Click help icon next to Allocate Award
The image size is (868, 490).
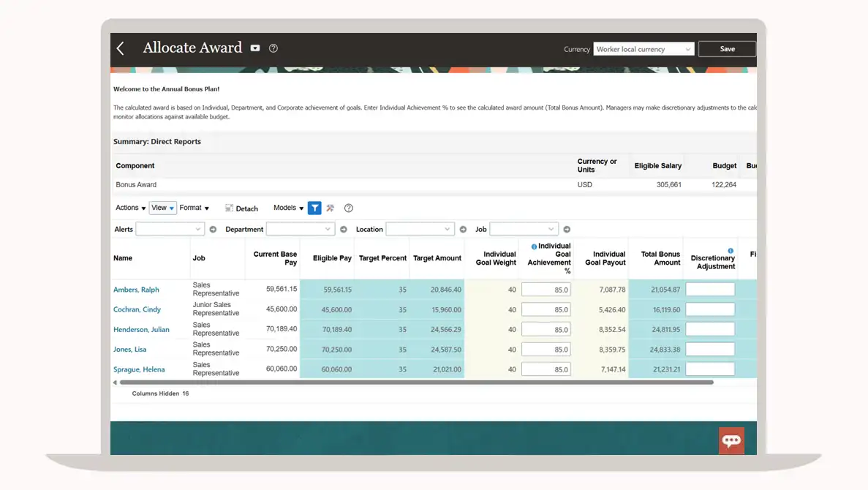tap(273, 48)
